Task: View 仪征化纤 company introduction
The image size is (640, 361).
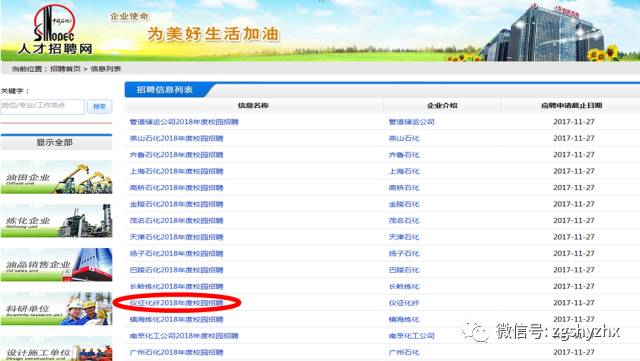Action: click(404, 303)
